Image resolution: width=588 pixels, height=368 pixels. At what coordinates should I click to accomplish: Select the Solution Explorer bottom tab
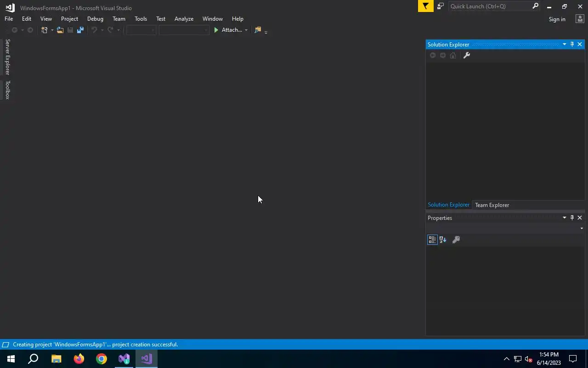[x=448, y=205]
